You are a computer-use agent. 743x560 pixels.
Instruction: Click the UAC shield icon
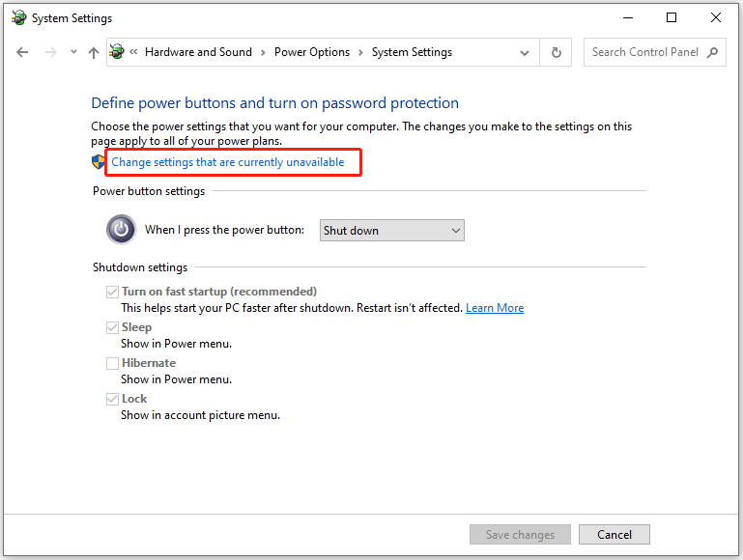(99, 162)
